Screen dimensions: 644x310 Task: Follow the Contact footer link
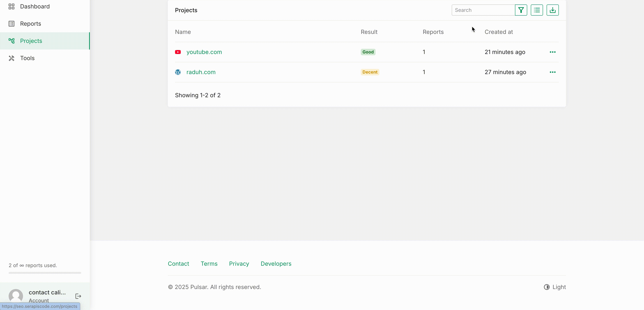178,264
